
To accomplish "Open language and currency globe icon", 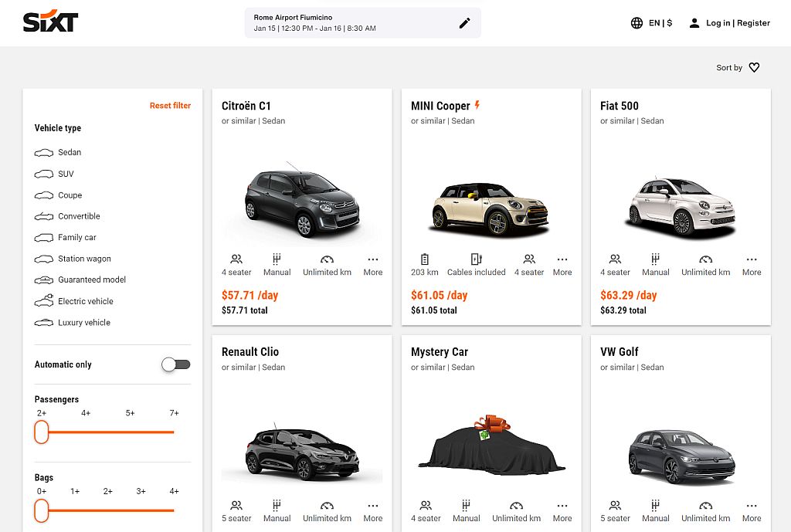I will pos(637,22).
